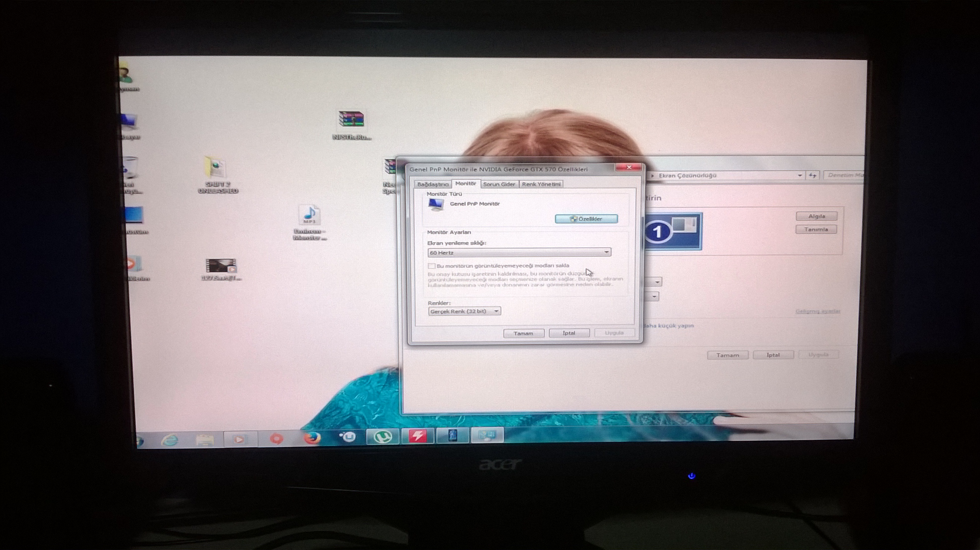
Task: Switch to the Monitör tab
Action: [466, 183]
